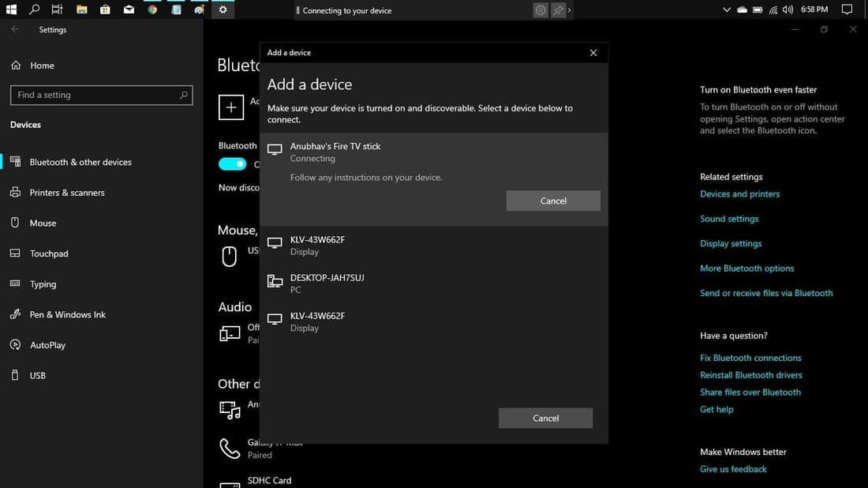
Task: Open Task View from the taskbar
Action: [57, 9]
